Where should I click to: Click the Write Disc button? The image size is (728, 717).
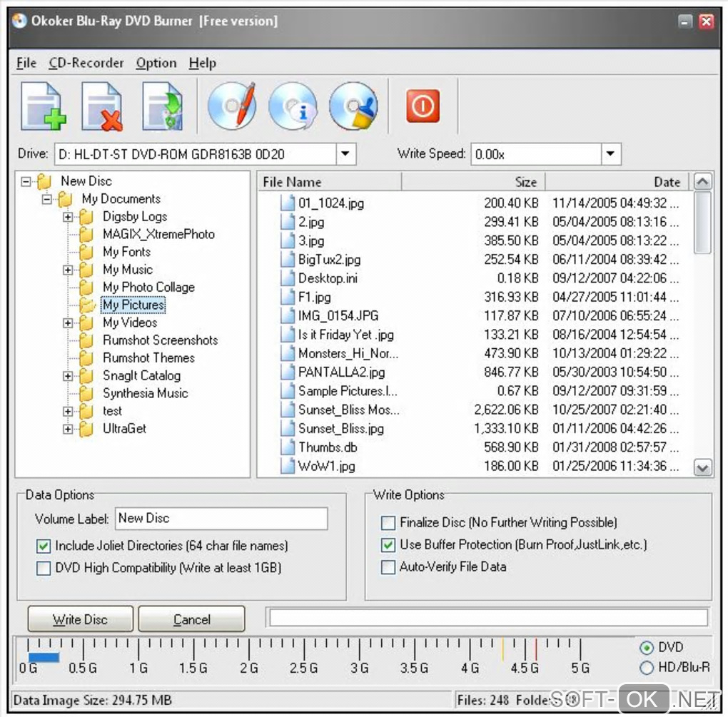(81, 619)
